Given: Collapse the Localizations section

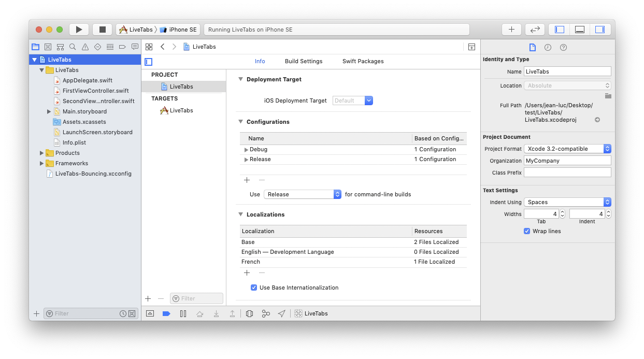Looking at the screenshot, I should point(240,214).
